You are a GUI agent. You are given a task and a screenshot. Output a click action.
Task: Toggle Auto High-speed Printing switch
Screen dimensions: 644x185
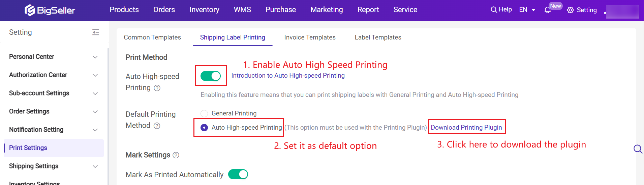point(211,76)
